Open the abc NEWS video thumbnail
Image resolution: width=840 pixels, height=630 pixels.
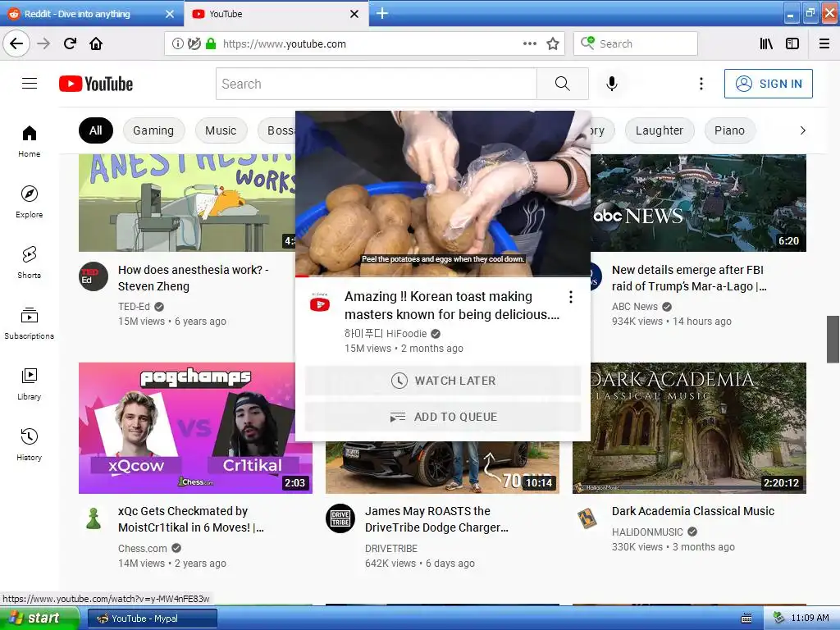pyautogui.click(x=699, y=203)
